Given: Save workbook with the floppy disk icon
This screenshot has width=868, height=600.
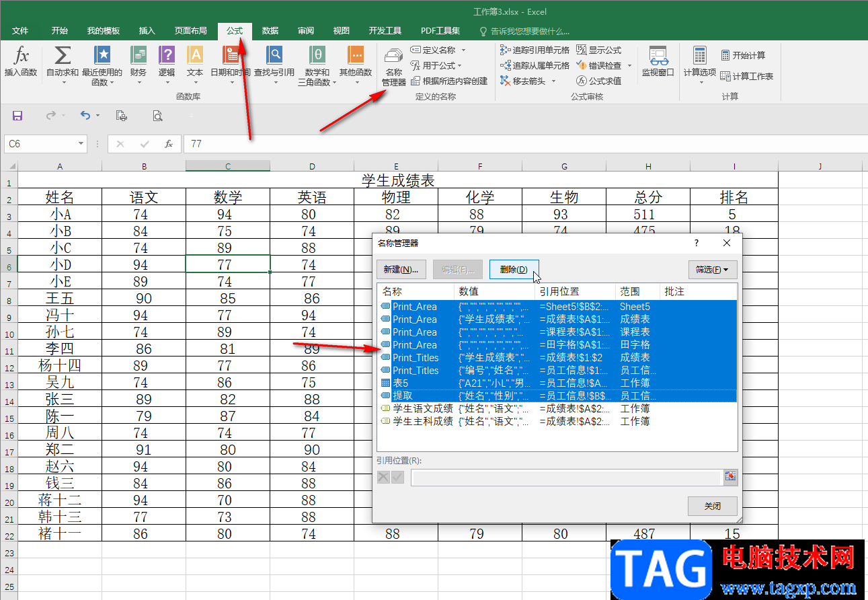Looking at the screenshot, I should tap(17, 116).
